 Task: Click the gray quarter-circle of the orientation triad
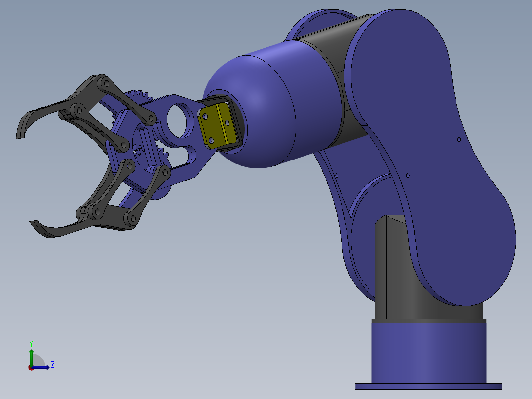[x=38, y=359]
